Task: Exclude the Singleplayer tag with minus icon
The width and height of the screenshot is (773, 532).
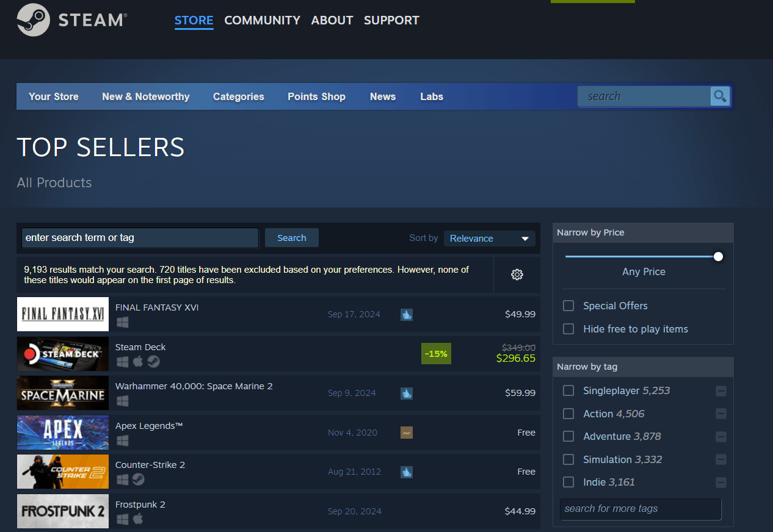Action: [721, 391]
